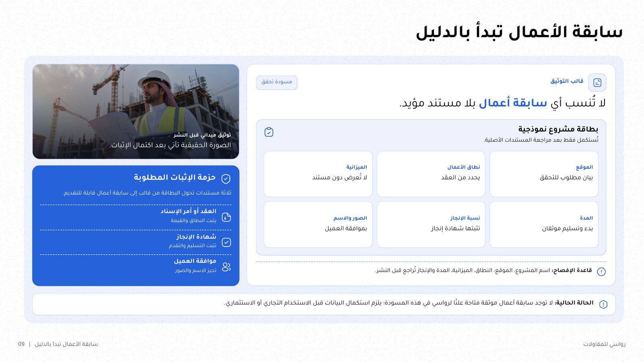Click the page number 09 in footer

[x=21, y=344]
